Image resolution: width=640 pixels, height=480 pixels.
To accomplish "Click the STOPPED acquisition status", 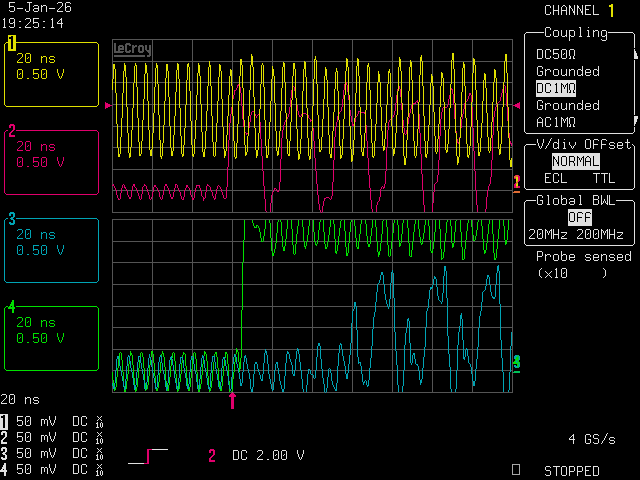I will point(571,470).
